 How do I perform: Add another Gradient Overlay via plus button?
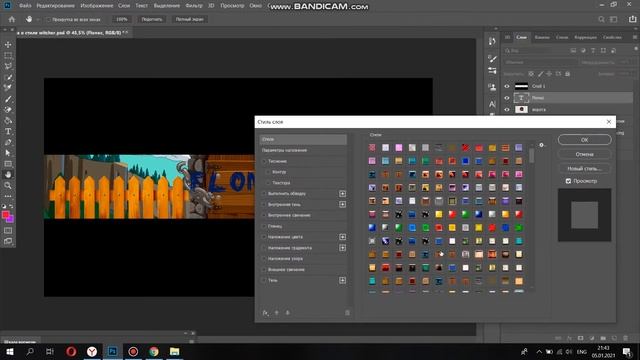point(342,248)
